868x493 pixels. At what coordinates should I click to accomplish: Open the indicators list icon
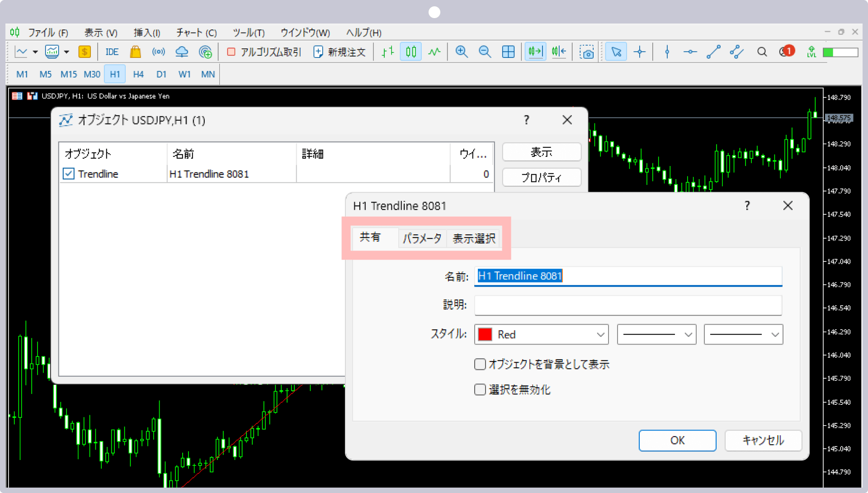click(52, 52)
